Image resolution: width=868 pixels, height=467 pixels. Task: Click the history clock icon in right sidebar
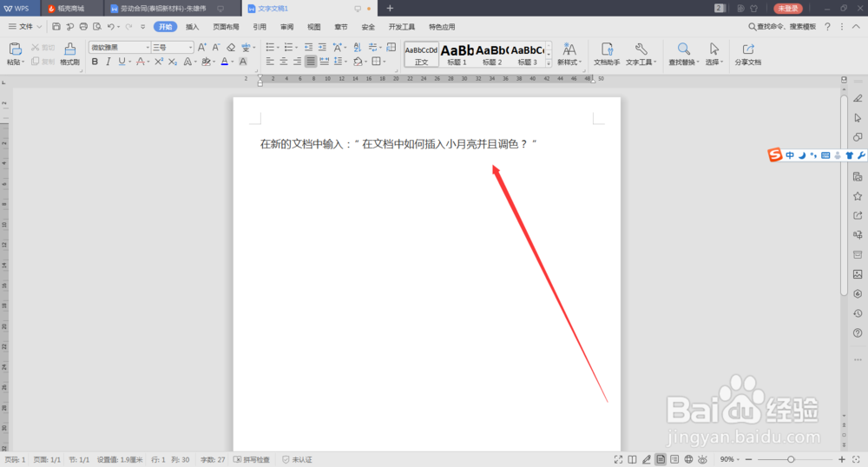click(858, 313)
